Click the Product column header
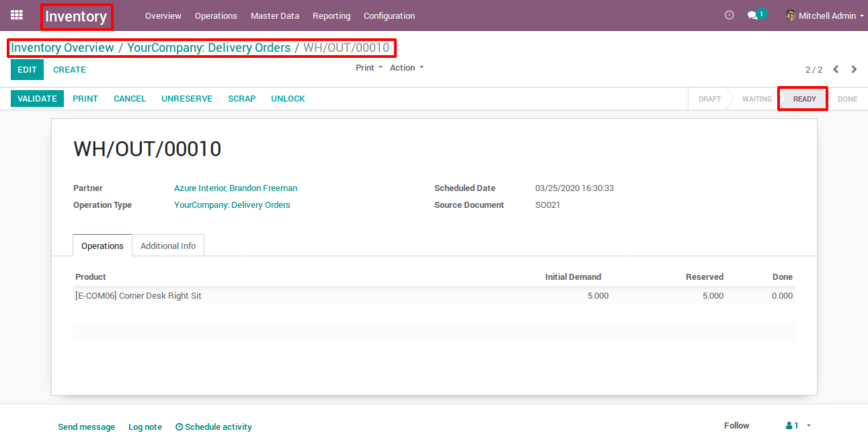Image resolution: width=868 pixels, height=444 pixels. (91, 277)
